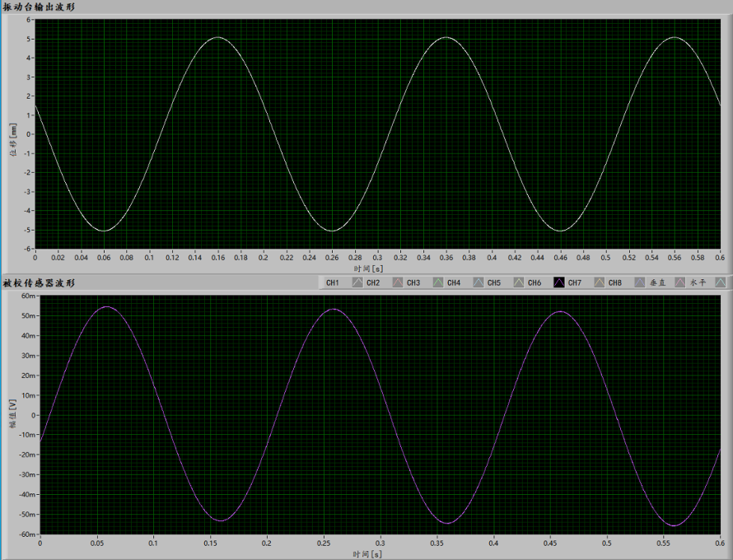Click the 0.05 tick on bottom chart X-axis
This screenshot has width=733, height=560.
click(96, 544)
